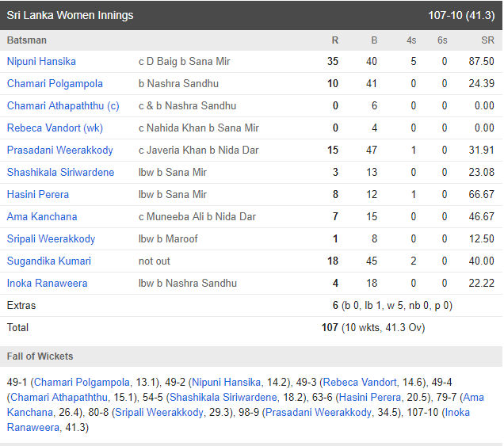Open Inoka Ranaweera batsman row link

pos(47,283)
